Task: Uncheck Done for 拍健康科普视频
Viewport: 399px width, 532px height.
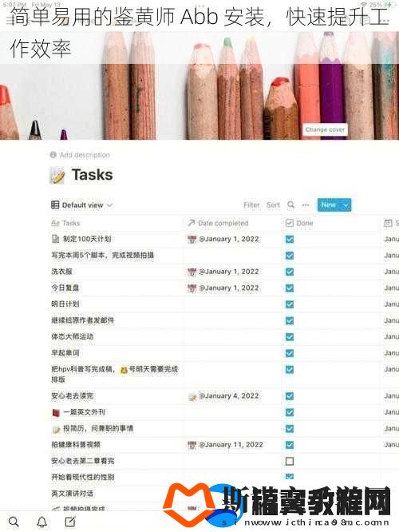Action: click(x=290, y=445)
